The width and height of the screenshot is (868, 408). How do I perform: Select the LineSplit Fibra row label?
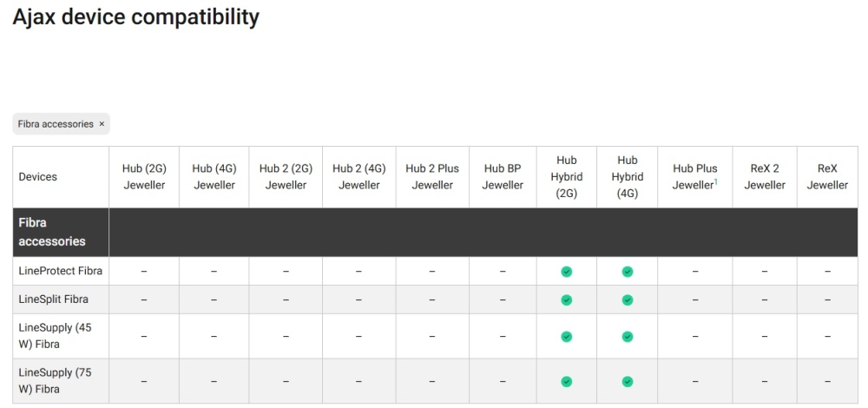pos(53,299)
